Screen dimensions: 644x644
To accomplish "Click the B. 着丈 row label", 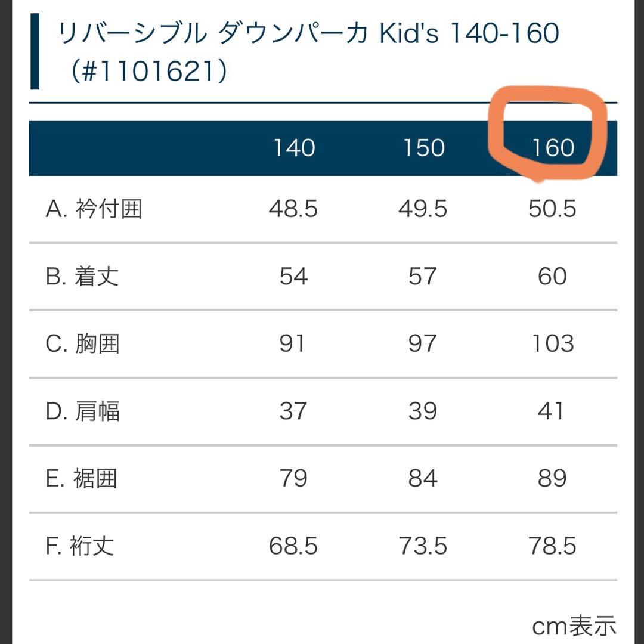I will click(x=82, y=277).
